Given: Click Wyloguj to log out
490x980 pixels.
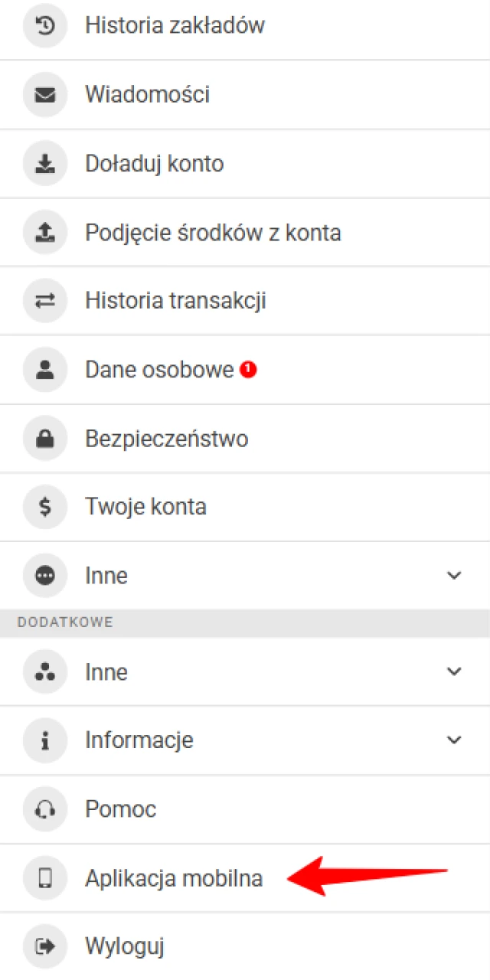Looking at the screenshot, I should click(124, 946).
